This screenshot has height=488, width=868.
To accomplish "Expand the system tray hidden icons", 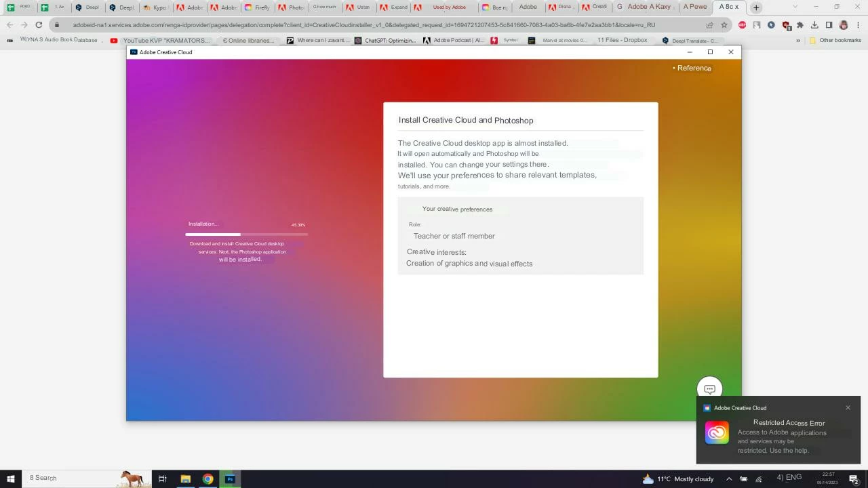I will click(x=729, y=479).
